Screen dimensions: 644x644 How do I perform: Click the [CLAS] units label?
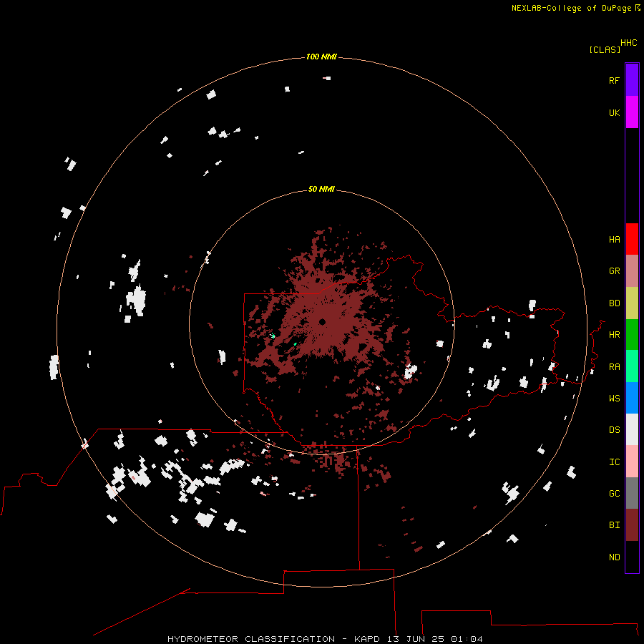(605, 50)
